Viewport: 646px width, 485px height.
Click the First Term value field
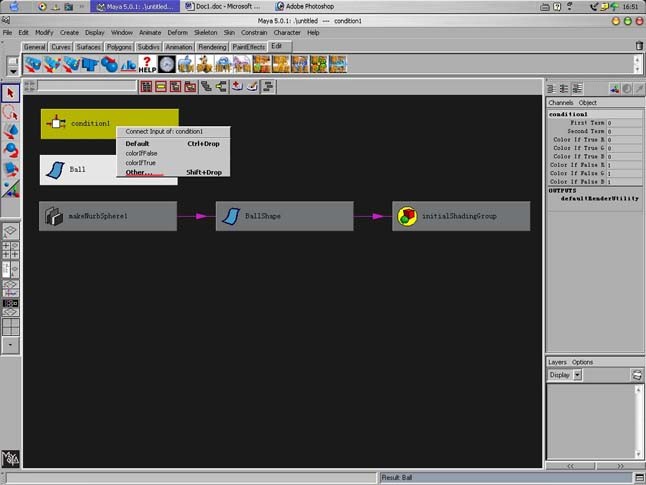[x=624, y=123]
